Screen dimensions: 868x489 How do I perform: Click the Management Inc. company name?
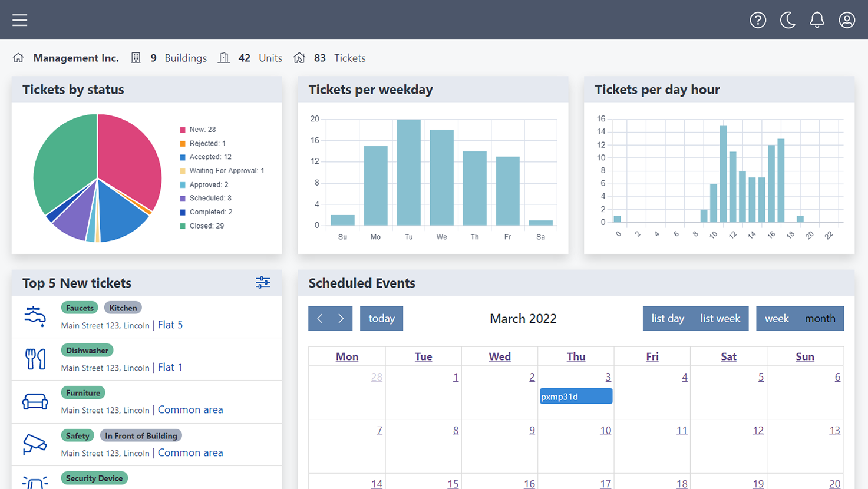click(x=76, y=58)
